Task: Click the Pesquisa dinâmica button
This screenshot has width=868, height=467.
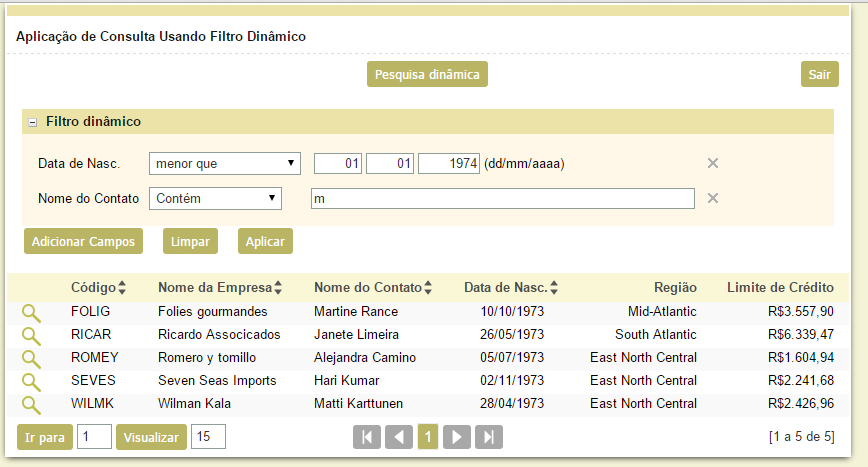Action: pos(427,75)
